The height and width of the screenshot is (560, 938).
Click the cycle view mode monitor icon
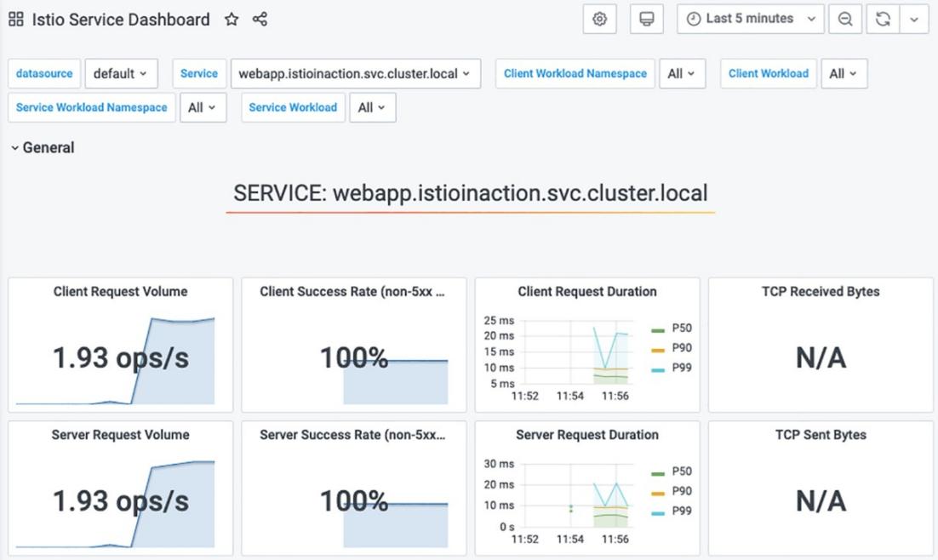[x=647, y=19]
